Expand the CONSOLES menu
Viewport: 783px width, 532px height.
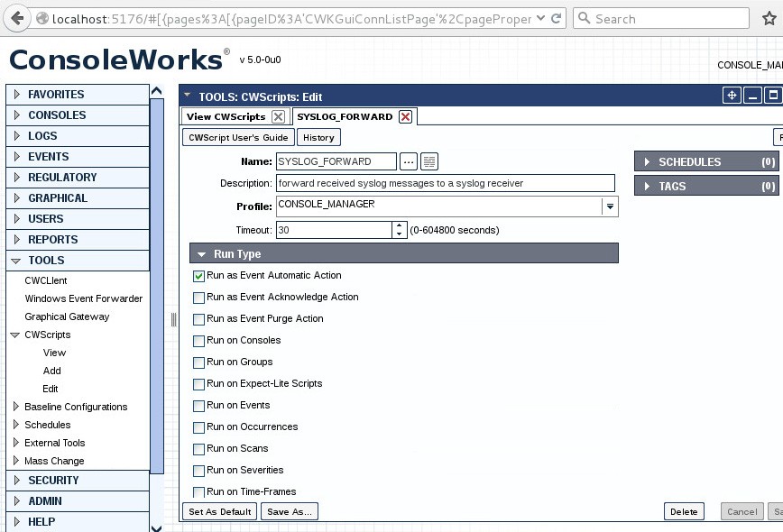coord(78,115)
